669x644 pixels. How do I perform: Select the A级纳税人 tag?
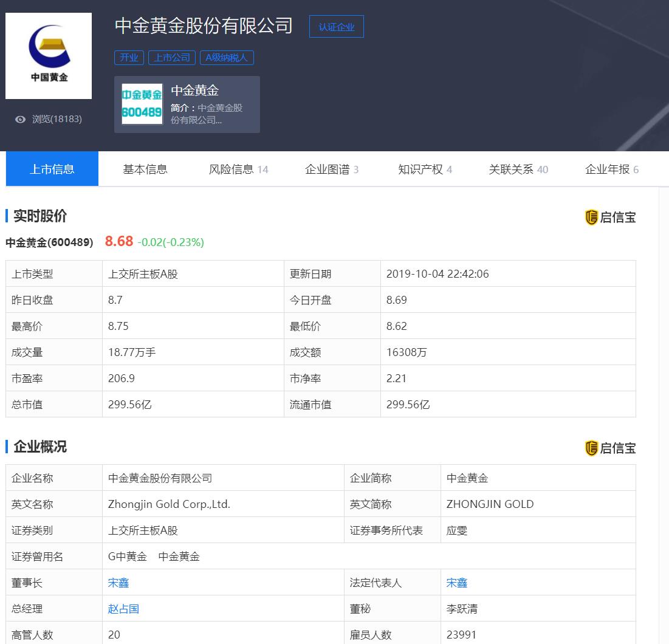coord(227,58)
